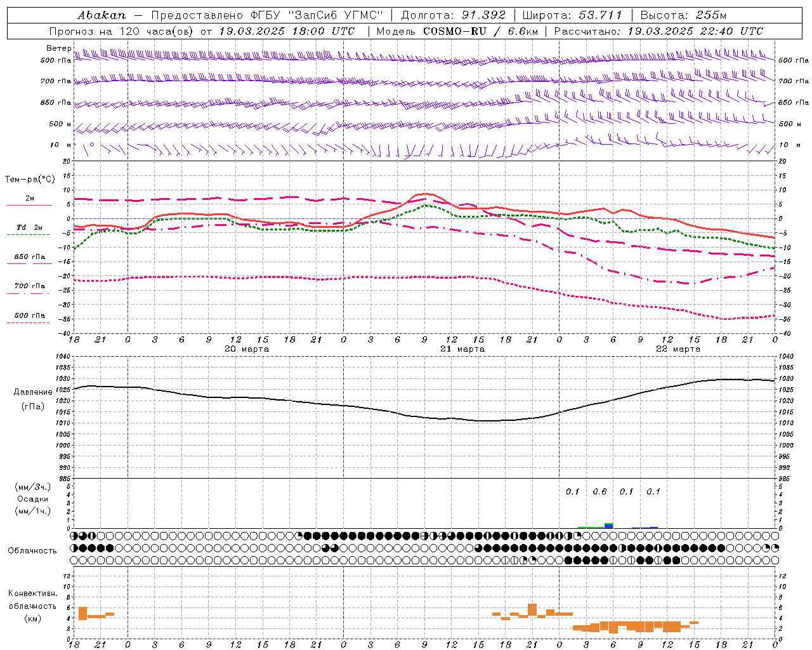Image resolution: width=812 pixels, height=650 pixels.
Task: Click the start time '19.03.2025 18:00 UTC'
Action: (x=287, y=31)
